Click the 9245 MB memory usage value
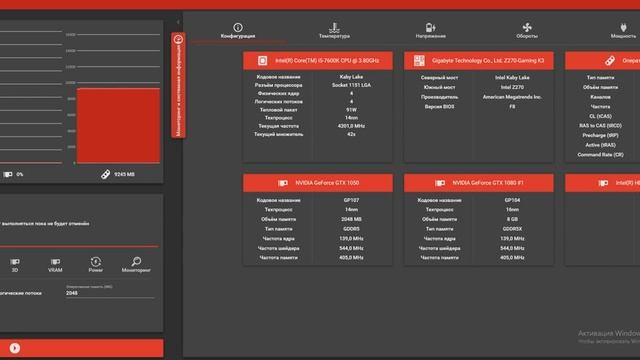The image size is (640, 360). tap(124, 174)
